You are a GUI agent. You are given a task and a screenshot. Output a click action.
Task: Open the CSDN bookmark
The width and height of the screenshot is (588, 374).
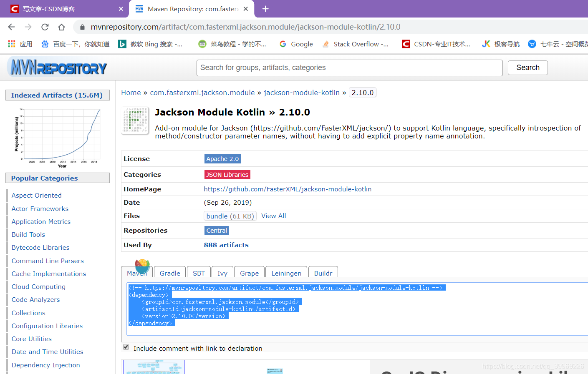coord(435,44)
